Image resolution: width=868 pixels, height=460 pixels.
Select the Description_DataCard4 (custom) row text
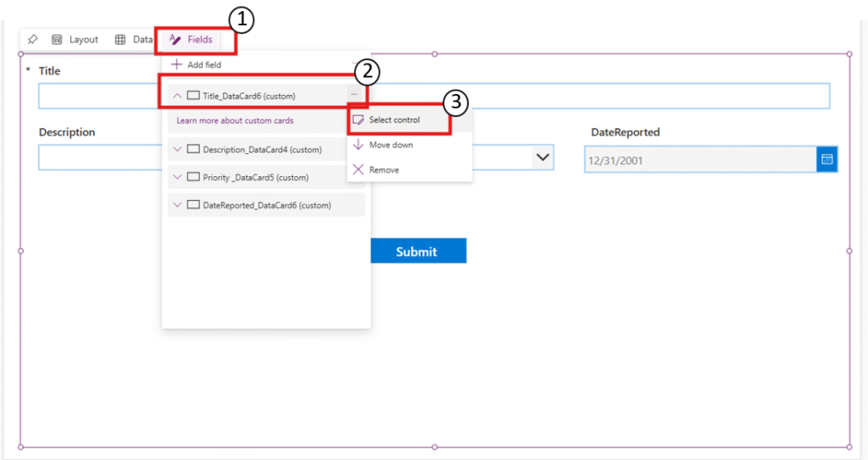[263, 149]
